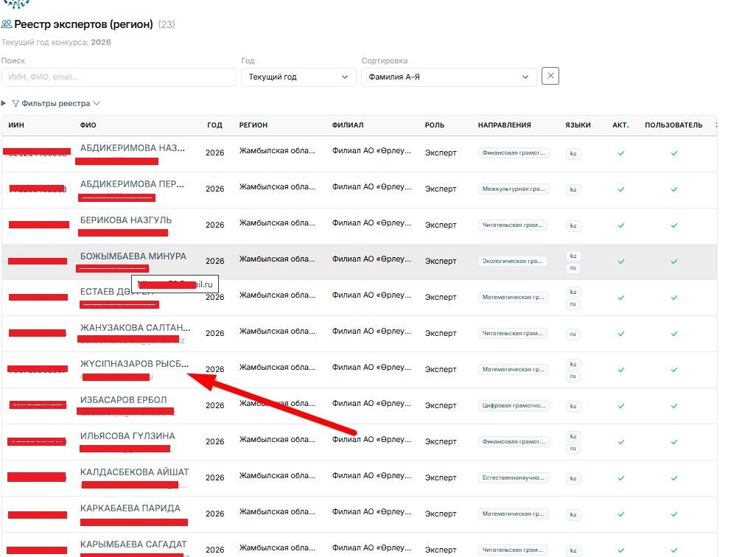Click the ПОЛЬЗОВАТЕЛЬ column header

click(x=673, y=125)
